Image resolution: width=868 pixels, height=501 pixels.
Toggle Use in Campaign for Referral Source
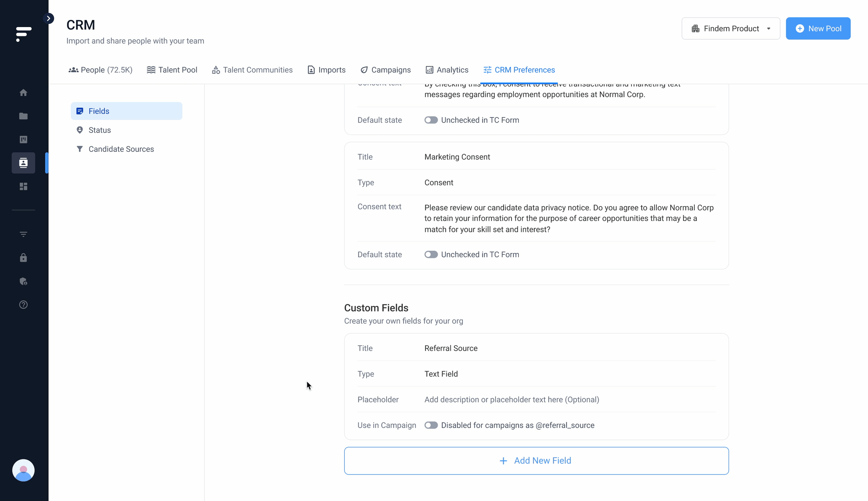431,425
